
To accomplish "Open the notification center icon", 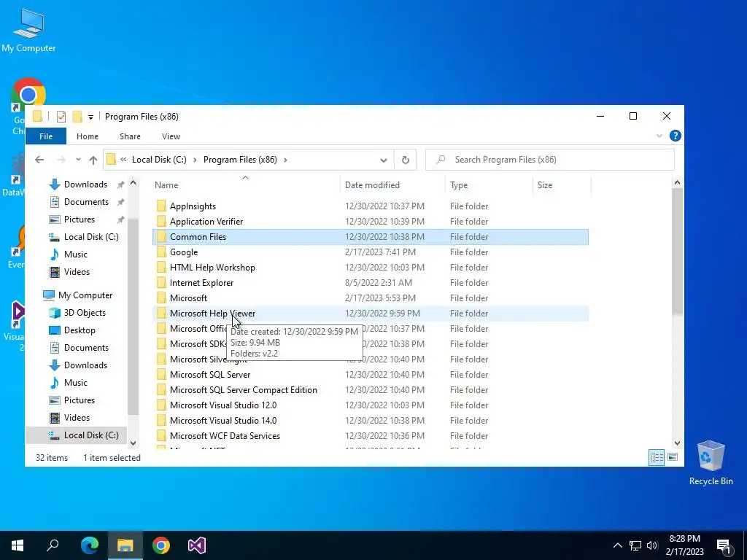I will (724, 547).
